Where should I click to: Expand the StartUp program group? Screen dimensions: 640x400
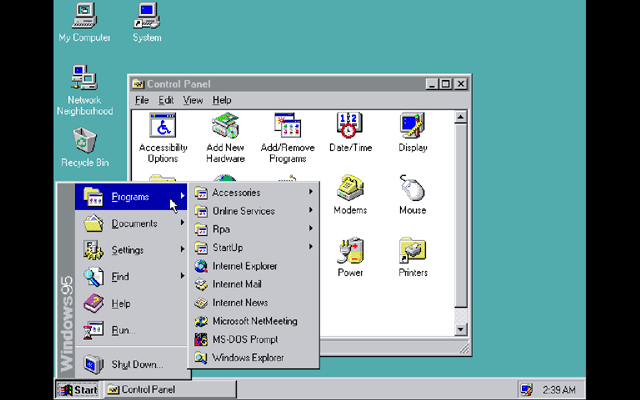(253, 248)
